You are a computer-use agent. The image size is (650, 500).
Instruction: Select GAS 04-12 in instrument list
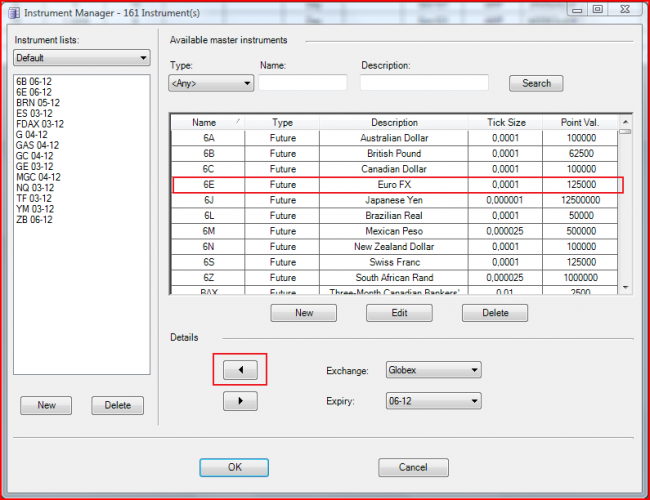click(x=37, y=146)
